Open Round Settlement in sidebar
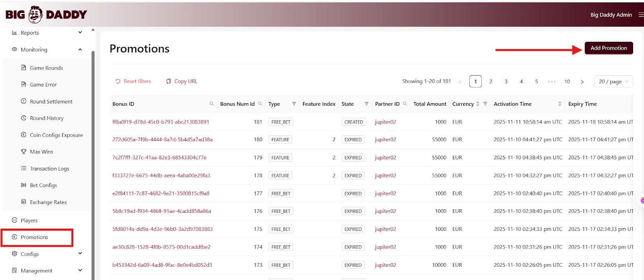The width and height of the screenshot is (644, 280). tap(51, 101)
